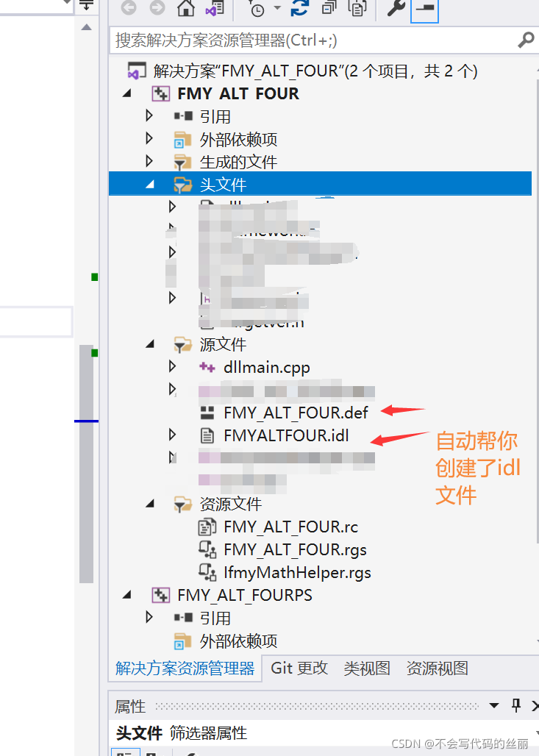Click the Back navigation arrow in Solution Explorer toolbar
The image size is (539, 756).
coord(129,8)
